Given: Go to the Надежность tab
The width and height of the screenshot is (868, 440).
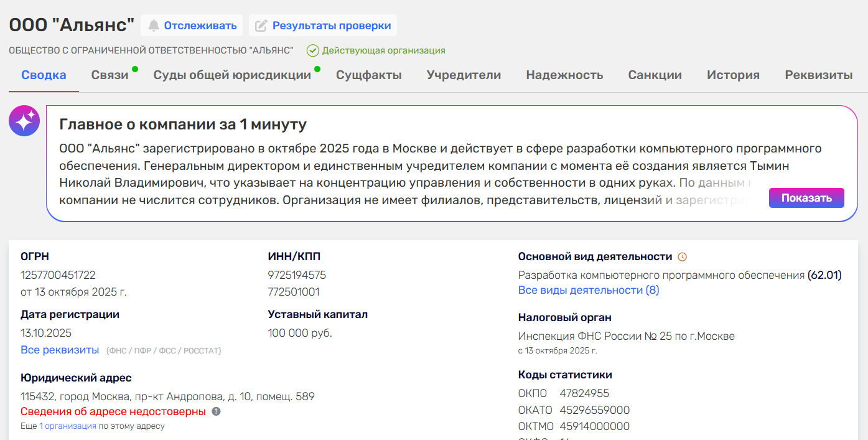Looking at the screenshot, I should [x=564, y=75].
